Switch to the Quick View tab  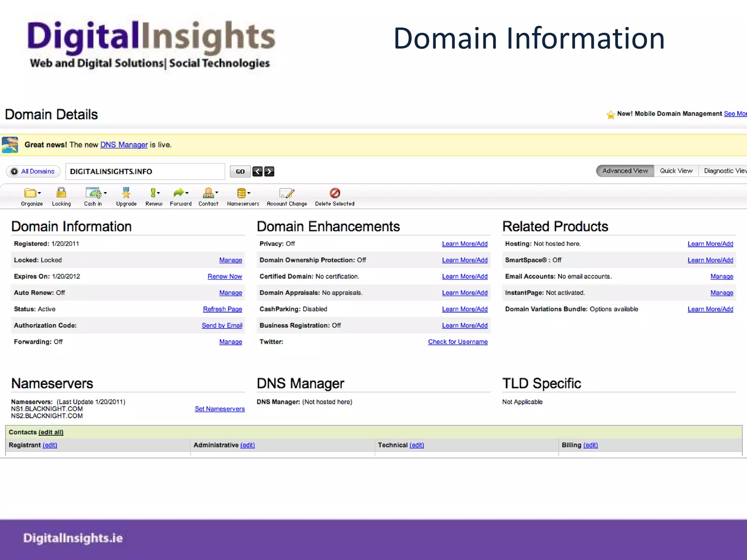676,171
